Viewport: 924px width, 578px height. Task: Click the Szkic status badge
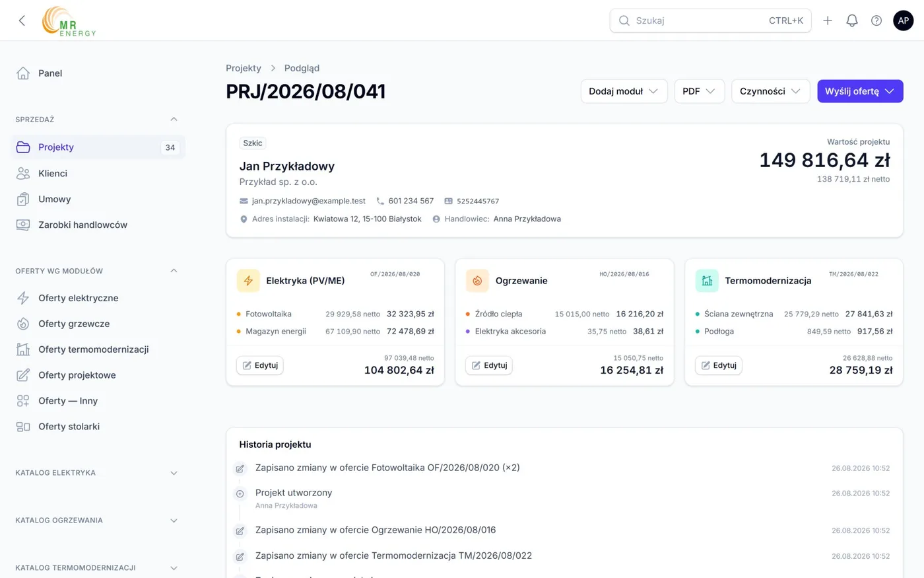point(253,143)
